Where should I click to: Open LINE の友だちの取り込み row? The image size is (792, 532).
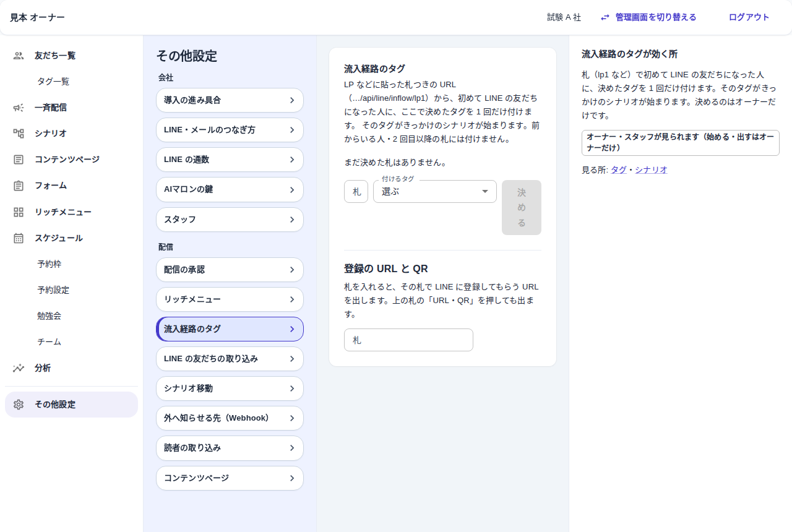(230, 359)
